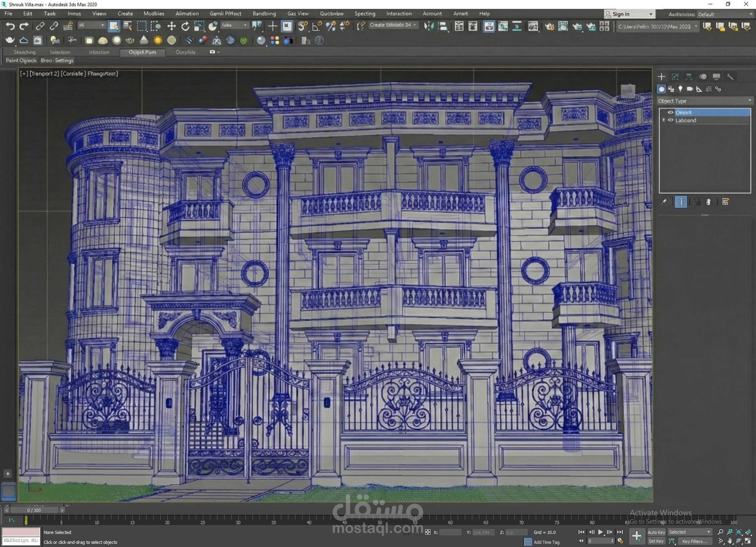This screenshot has height=547, width=756.
Task: Toggle eye visibility of first list item
Action: point(670,112)
